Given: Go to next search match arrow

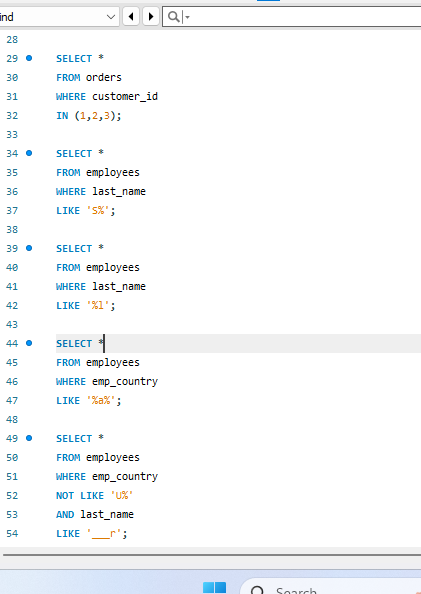Looking at the screenshot, I should point(151,17).
